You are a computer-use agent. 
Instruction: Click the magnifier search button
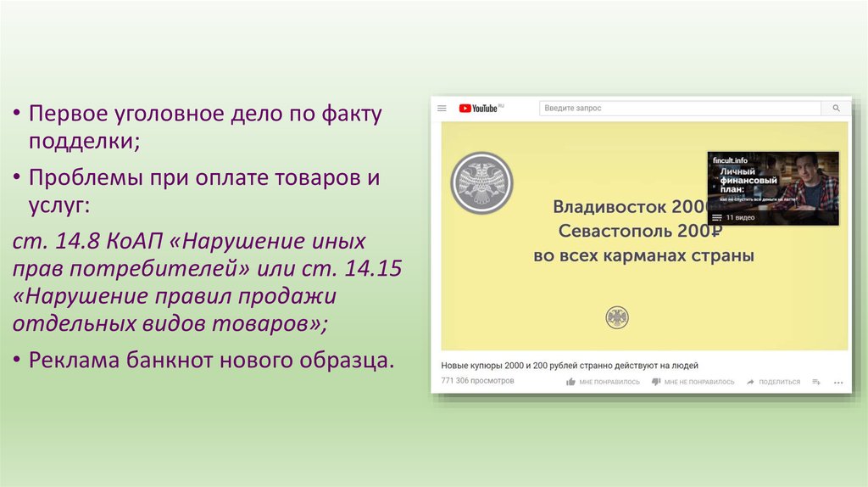(x=836, y=108)
